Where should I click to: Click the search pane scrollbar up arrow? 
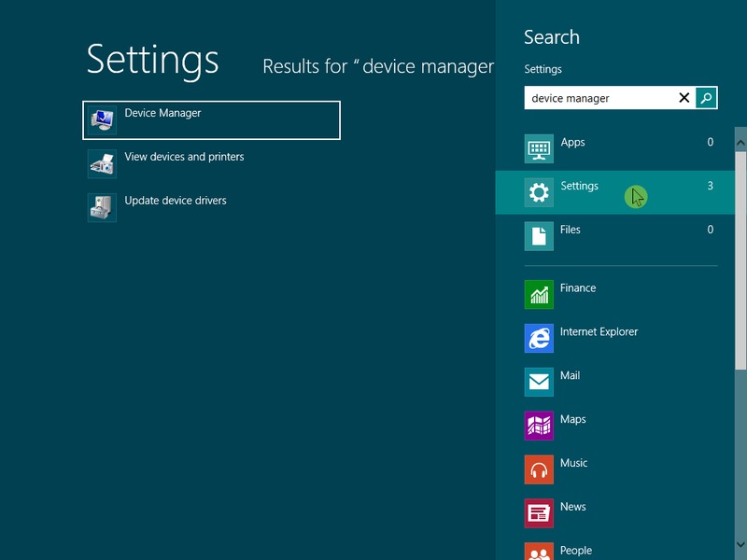pyautogui.click(x=740, y=143)
